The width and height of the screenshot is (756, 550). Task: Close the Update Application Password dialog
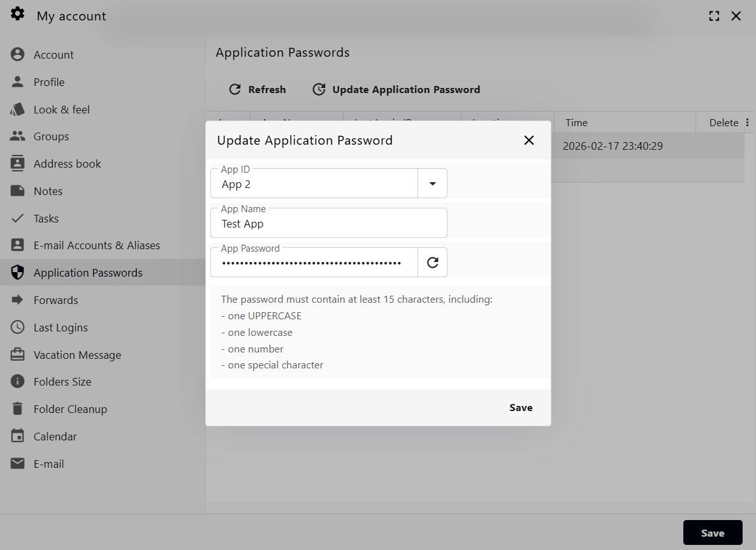[529, 140]
